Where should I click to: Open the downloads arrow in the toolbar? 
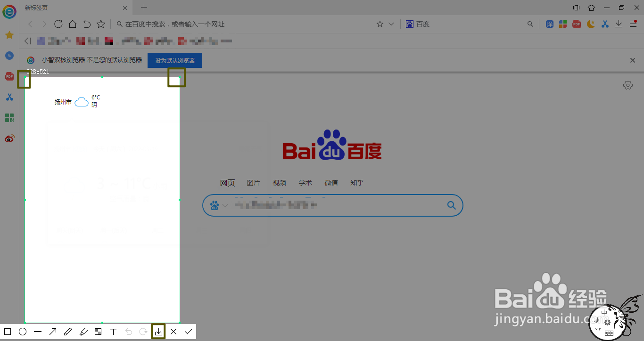click(619, 24)
